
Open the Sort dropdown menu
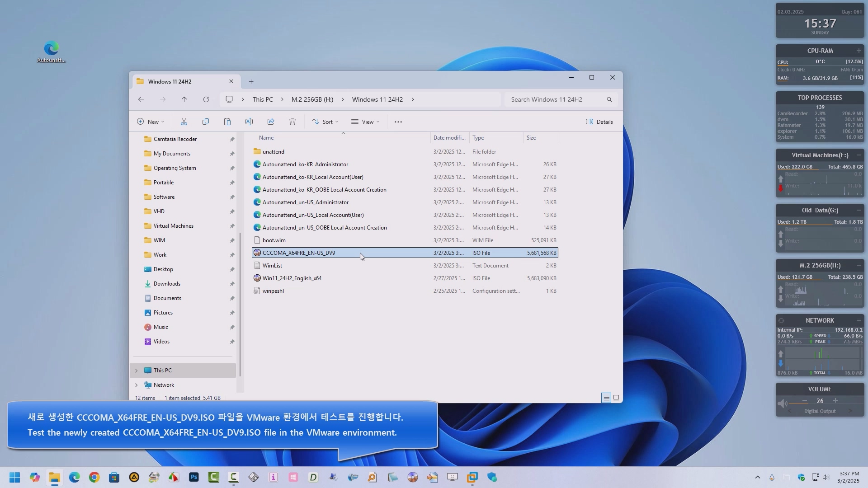[325, 122]
